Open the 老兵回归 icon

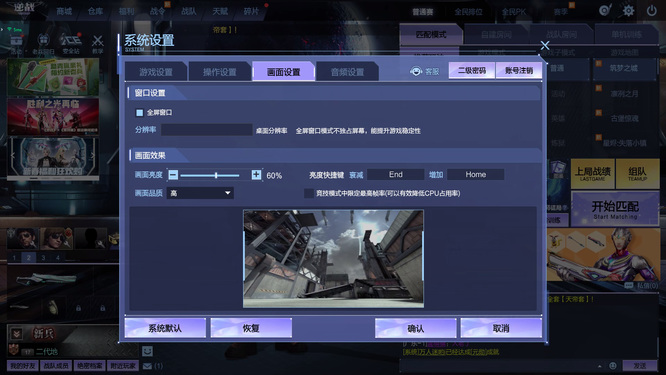click(43, 44)
